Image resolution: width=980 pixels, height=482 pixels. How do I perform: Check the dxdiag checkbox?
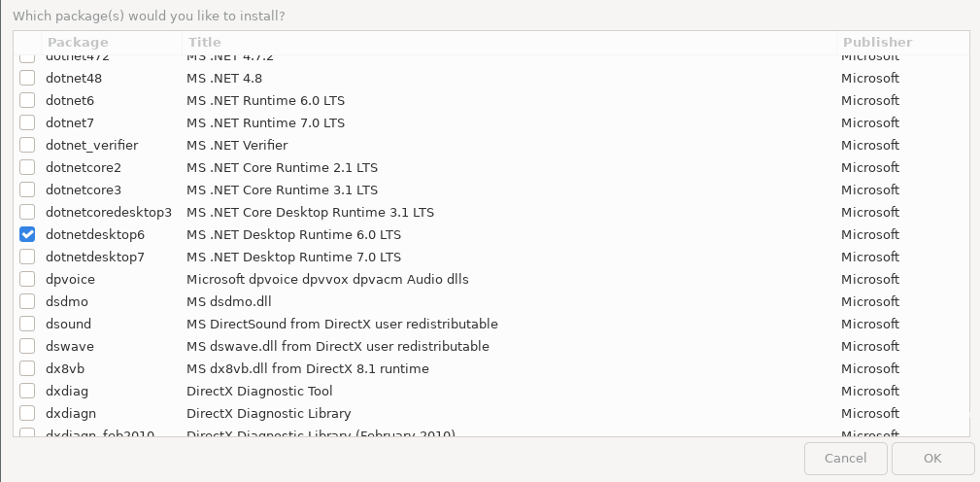(27, 391)
